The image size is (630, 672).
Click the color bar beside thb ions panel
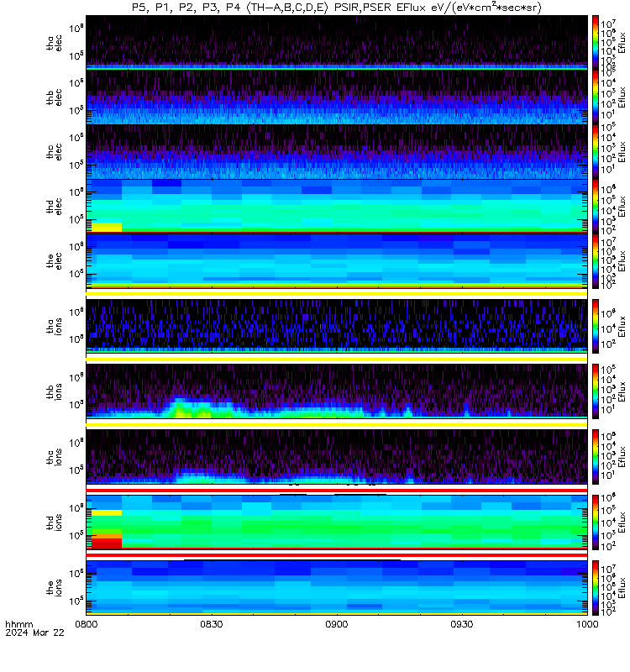click(596, 391)
